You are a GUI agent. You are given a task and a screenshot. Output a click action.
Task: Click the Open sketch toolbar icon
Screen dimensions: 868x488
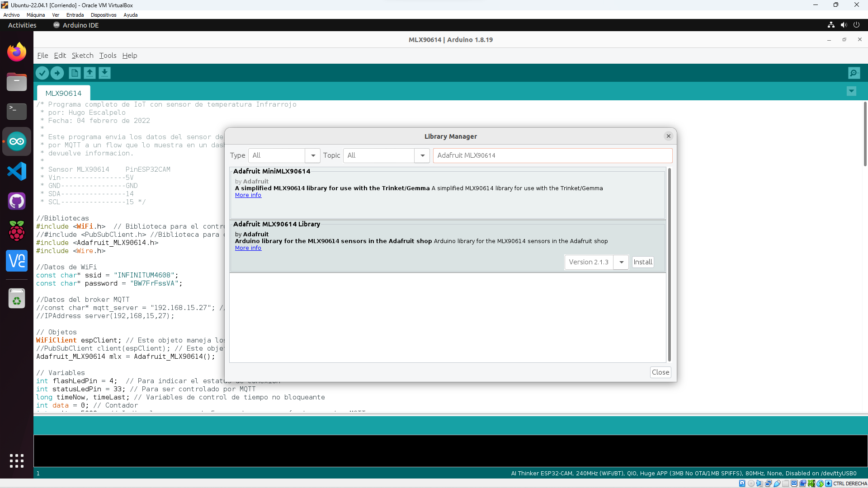point(90,73)
